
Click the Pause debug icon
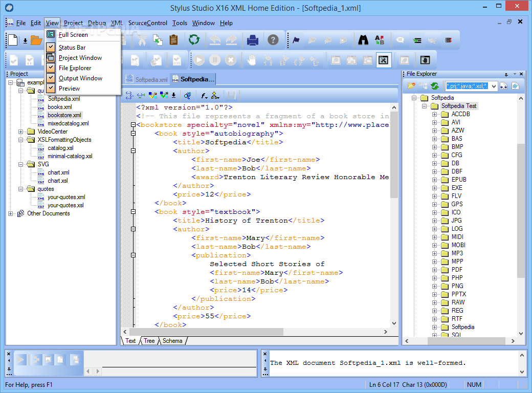[x=215, y=60]
